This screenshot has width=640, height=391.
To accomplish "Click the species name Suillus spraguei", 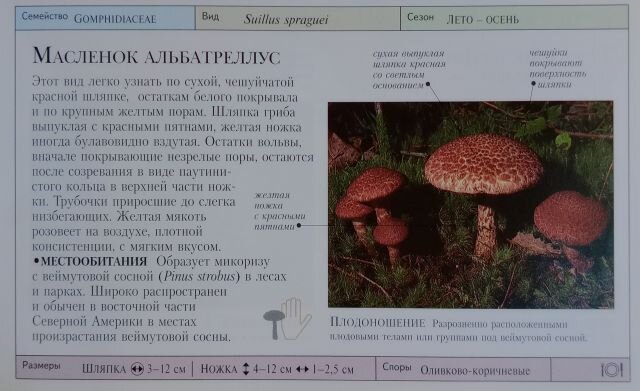I will click(286, 20).
